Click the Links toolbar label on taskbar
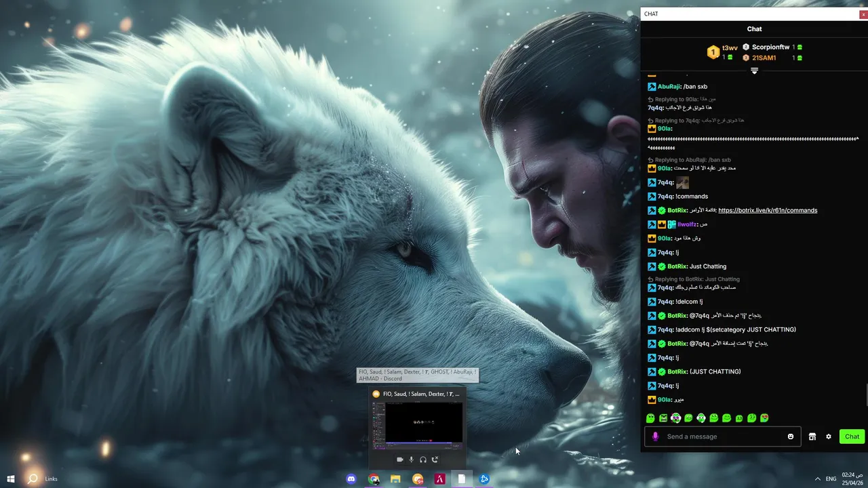 click(x=51, y=479)
